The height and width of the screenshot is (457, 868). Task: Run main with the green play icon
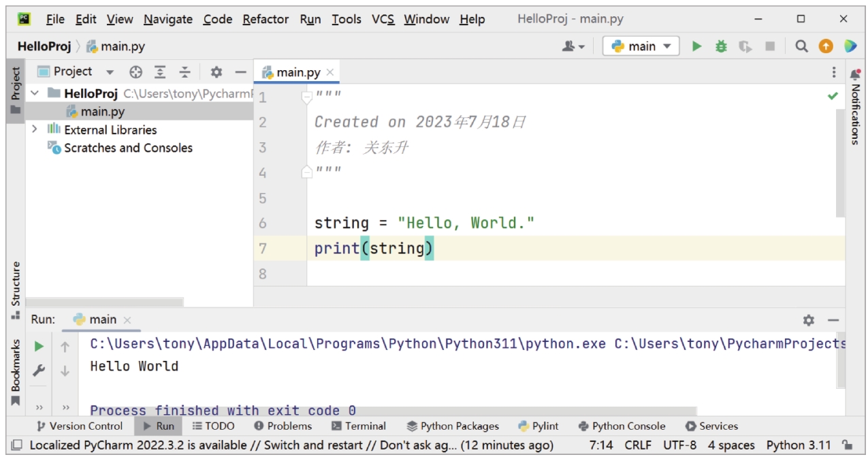coord(696,46)
